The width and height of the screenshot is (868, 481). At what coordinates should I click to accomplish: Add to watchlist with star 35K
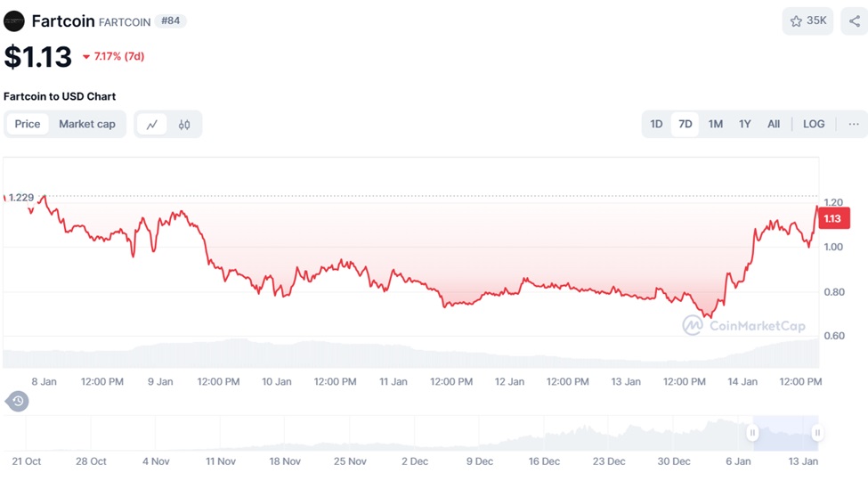click(x=807, y=21)
